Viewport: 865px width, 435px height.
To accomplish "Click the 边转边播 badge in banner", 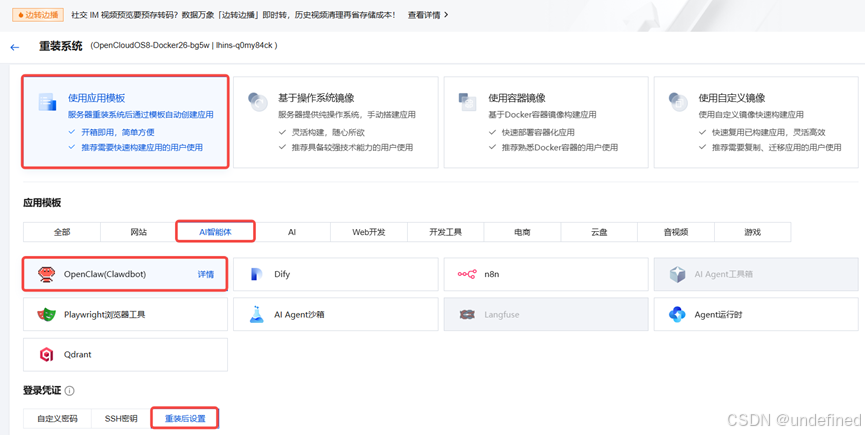I will (38, 15).
